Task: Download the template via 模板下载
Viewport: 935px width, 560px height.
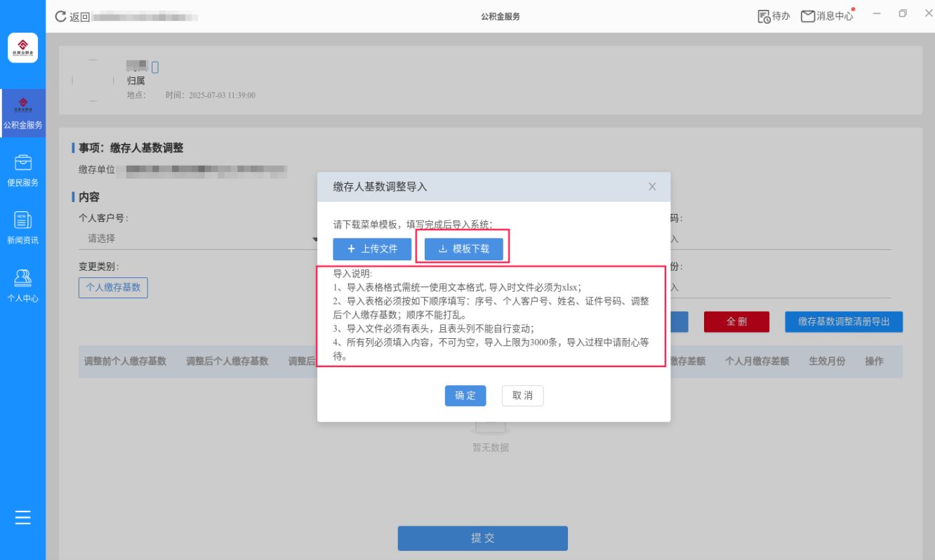Action: pyautogui.click(x=464, y=249)
